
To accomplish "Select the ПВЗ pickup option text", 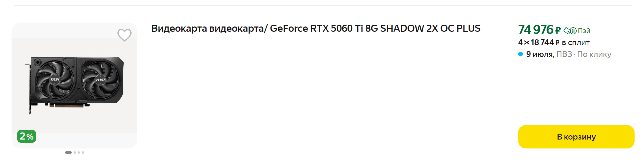I will [x=564, y=54].
